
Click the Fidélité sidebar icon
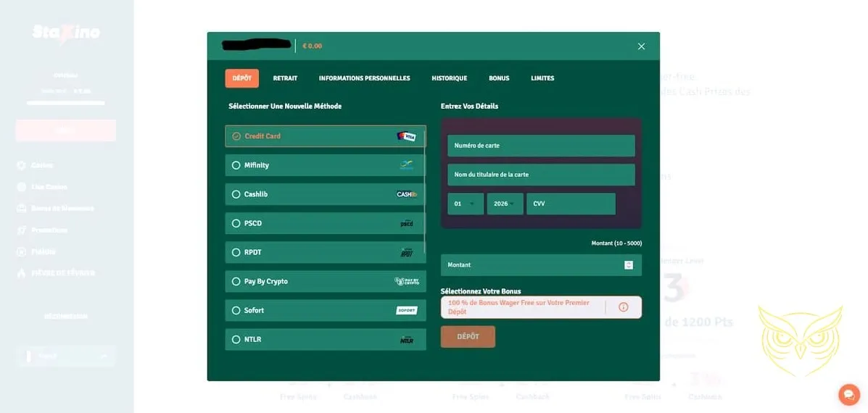[x=22, y=251]
